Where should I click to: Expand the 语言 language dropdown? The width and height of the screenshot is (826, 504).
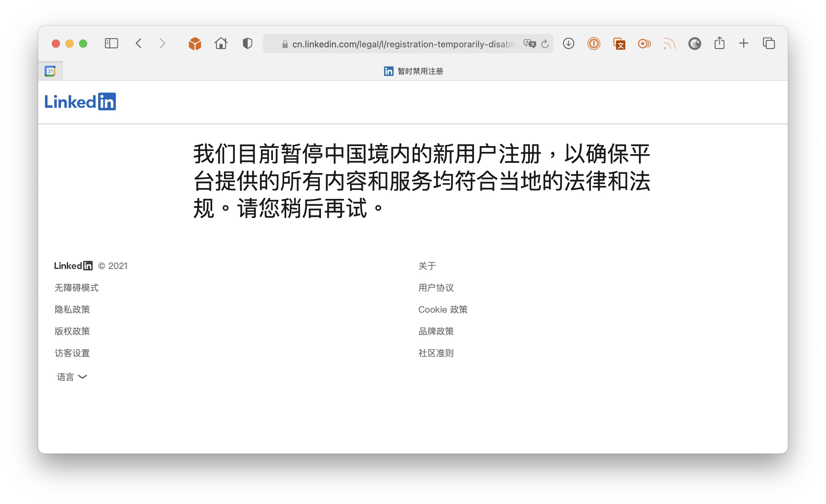tap(72, 377)
